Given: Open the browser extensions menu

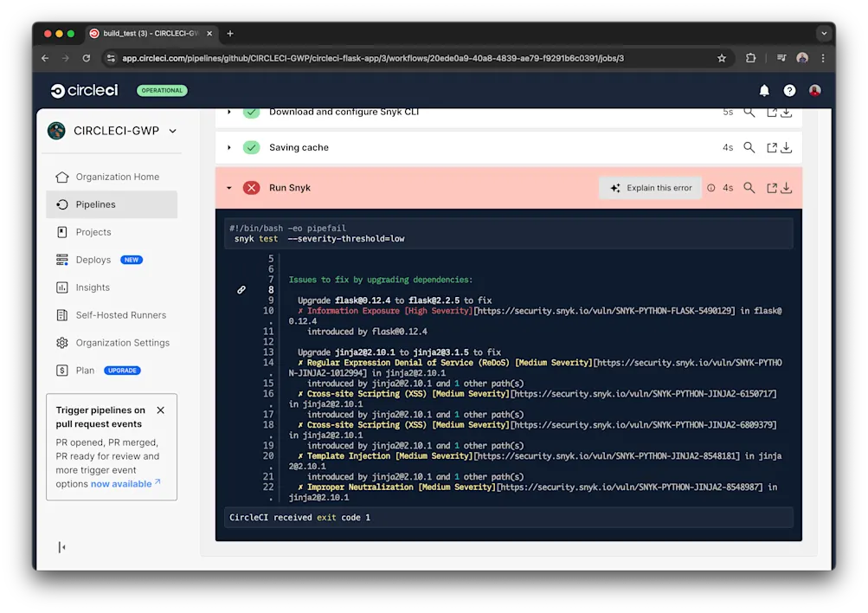Looking at the screenshot, I should pos(750,58).
